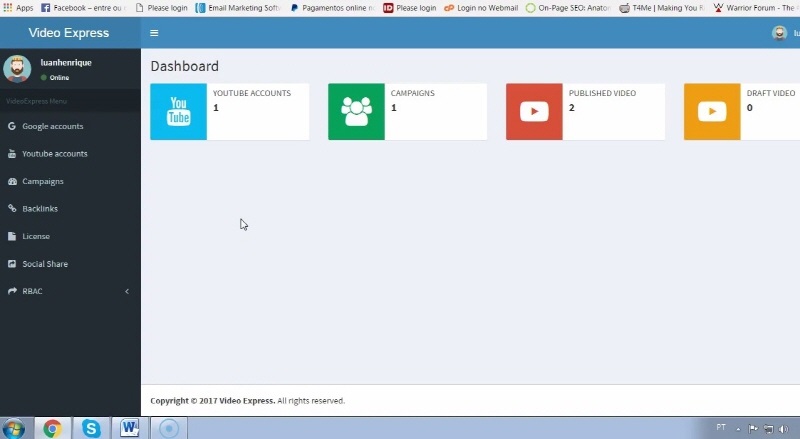
Task: Open Email Marketing Software bookmark
Action: [238, 8]
